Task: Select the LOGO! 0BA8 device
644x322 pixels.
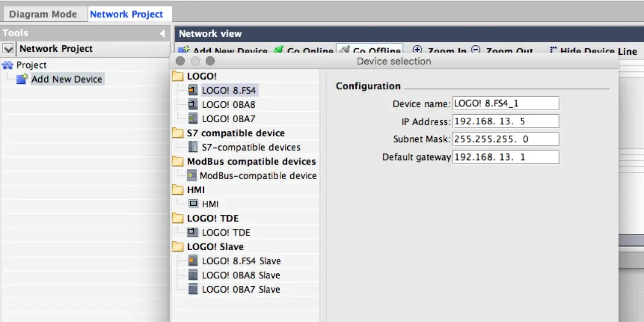Action: [228, 105]
